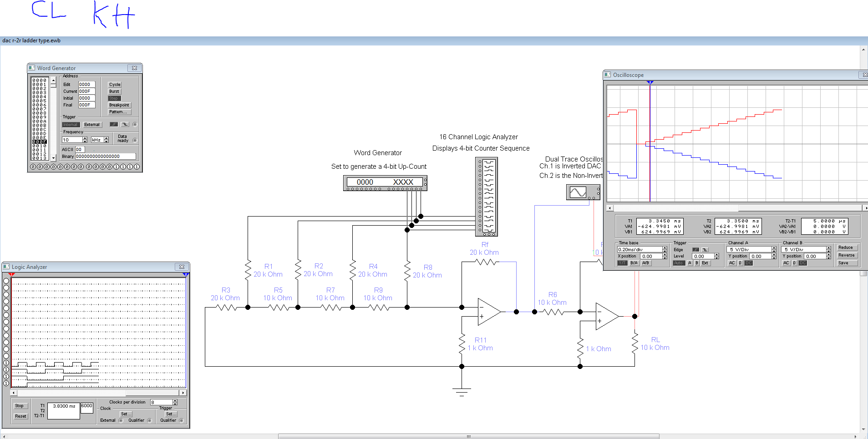
Task: Select resistor R5 10 k Ohm
Action: tap(279, 308)
